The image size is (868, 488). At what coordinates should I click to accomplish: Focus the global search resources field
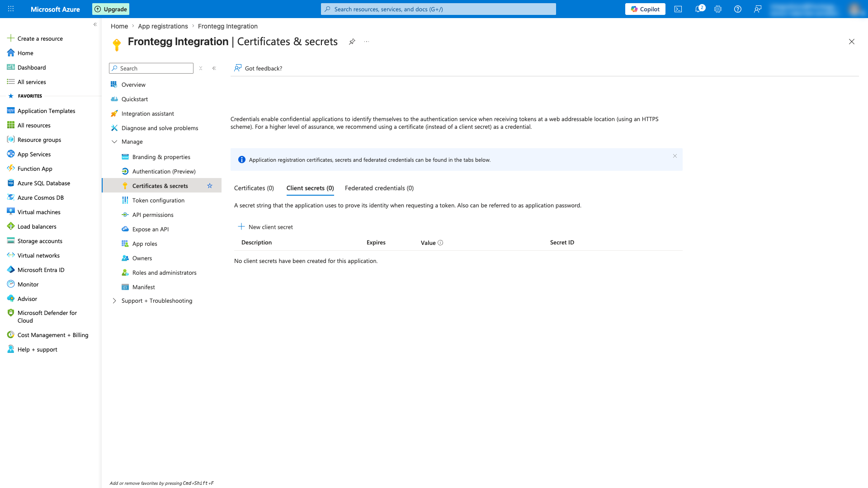pos(439,9)
